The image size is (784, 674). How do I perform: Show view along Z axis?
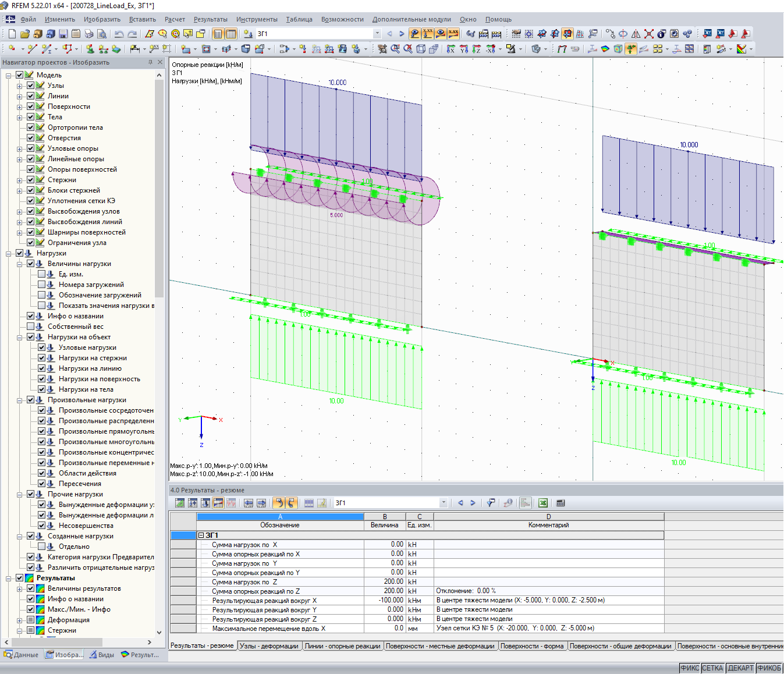(477, 49)
